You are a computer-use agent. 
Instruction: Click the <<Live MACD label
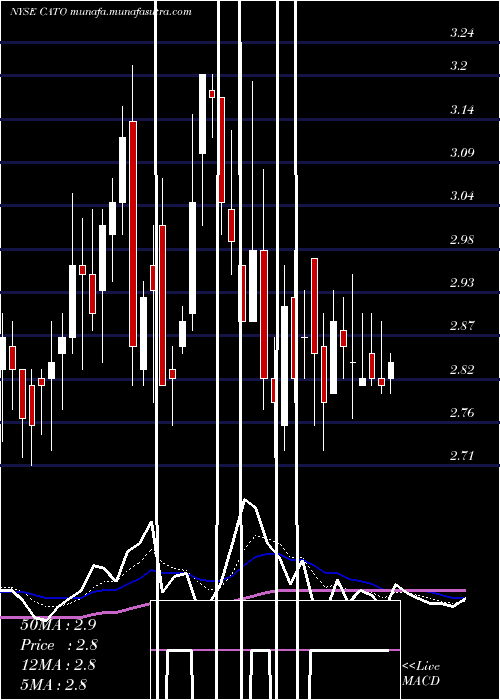coord(421,673)
